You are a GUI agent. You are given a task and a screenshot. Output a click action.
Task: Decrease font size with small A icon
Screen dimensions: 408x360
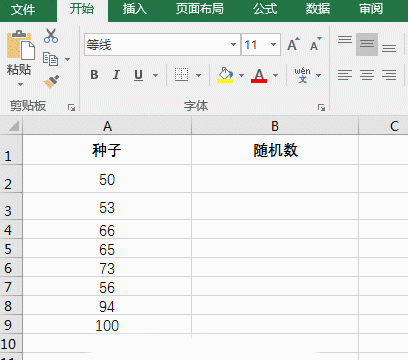pos(315,44)
